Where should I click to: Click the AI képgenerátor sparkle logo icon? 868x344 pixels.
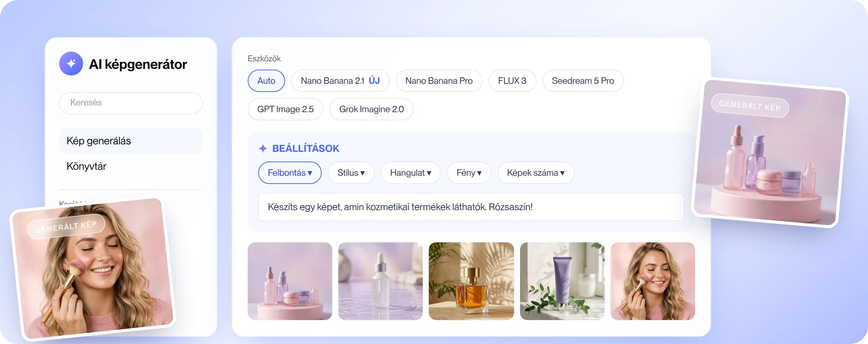click(71, 64)
